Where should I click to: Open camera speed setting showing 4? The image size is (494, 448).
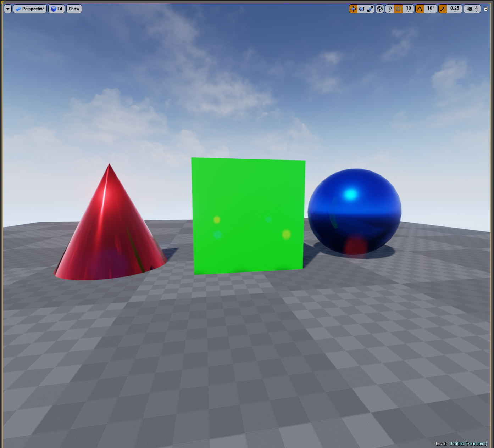coord(472,9)
